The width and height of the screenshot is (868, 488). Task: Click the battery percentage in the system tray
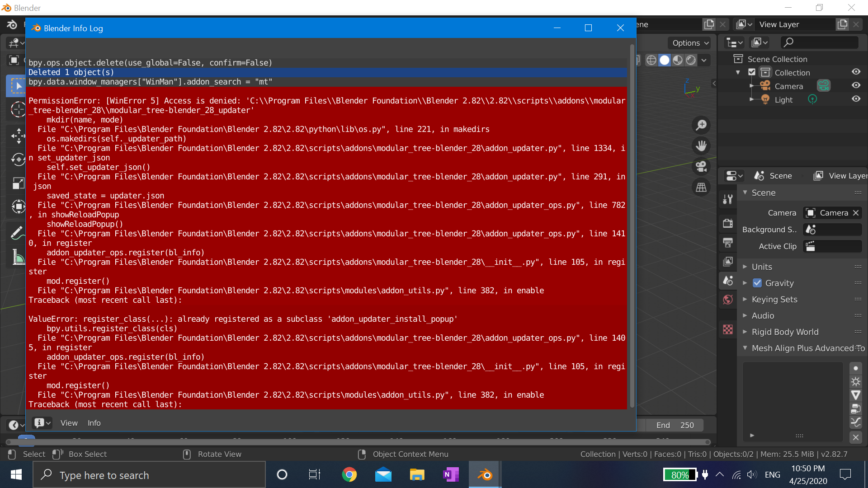coord(680,475)
